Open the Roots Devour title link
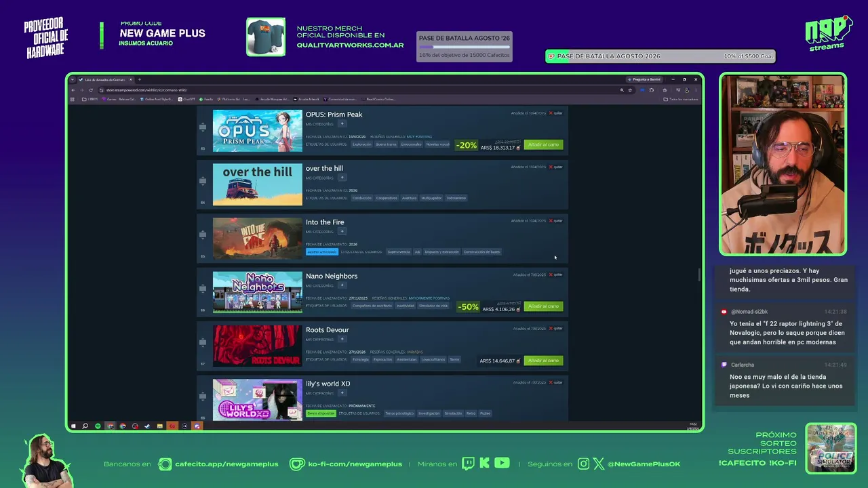Screen dimensions: 868x488 point(328,330)
